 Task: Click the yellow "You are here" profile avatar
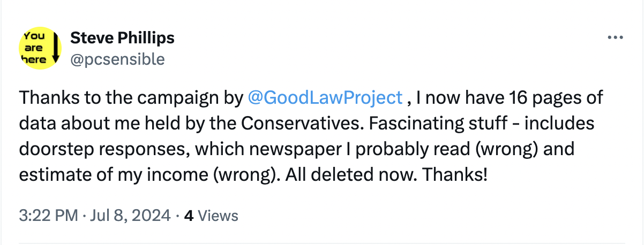(40, 48)
